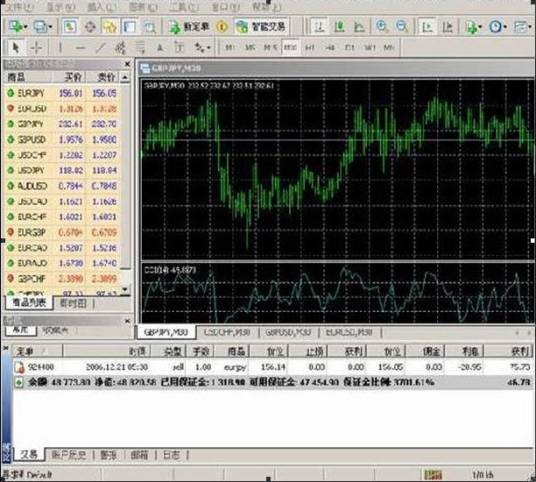Select the equidistant channel tool
Image resolution: width=536 pixels, height=482 pixels.
(x=120, y=48)
